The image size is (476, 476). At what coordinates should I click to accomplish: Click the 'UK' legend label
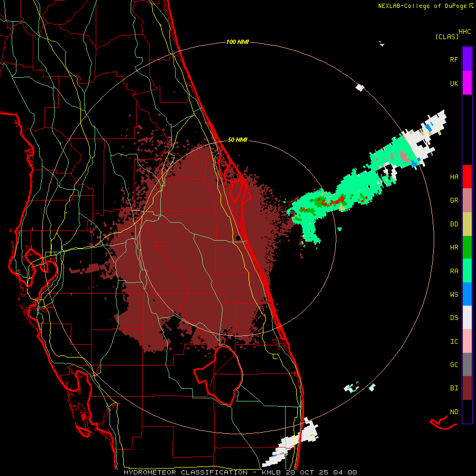click(454, 83)
